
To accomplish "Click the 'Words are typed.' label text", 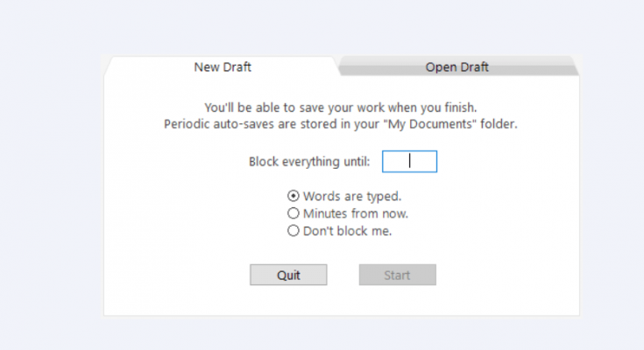I will pos(352,196).
